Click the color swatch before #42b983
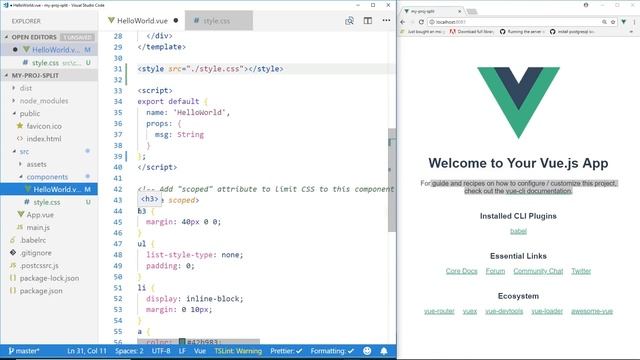Screen dimensions: 640x360 coord(182,342)
